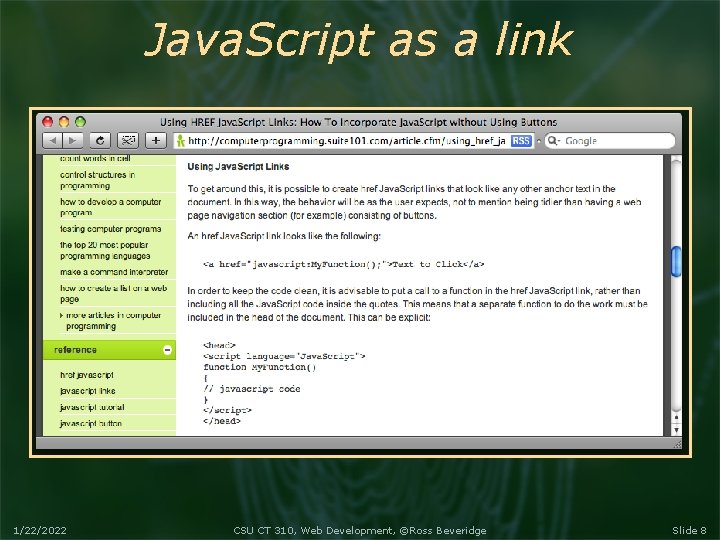This screenshot has height=540, width=720.
Task: Open how to create a list link
Action: 113,293
